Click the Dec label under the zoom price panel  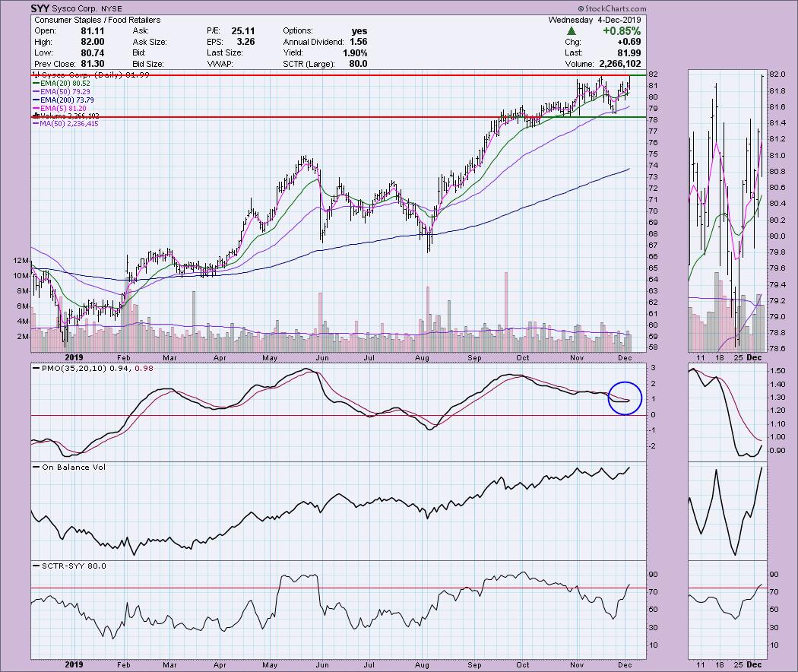click(x=754, y=357)
